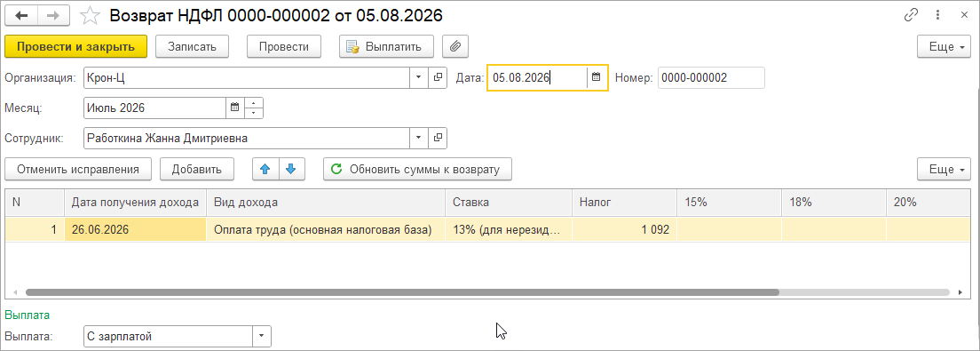Viewport: 980px width, 351px height.
Task: Go forward with the right arrow button
Action: (x=54, y=16)
